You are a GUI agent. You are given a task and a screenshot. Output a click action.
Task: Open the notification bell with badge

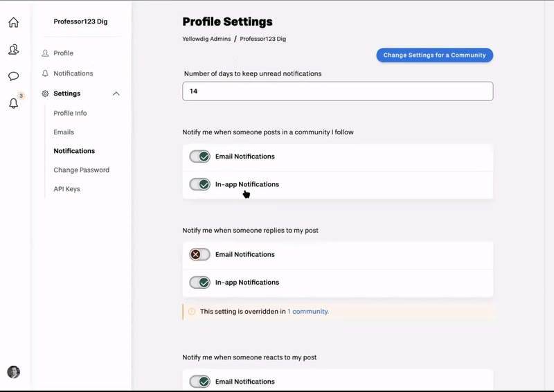coord(13,103)
